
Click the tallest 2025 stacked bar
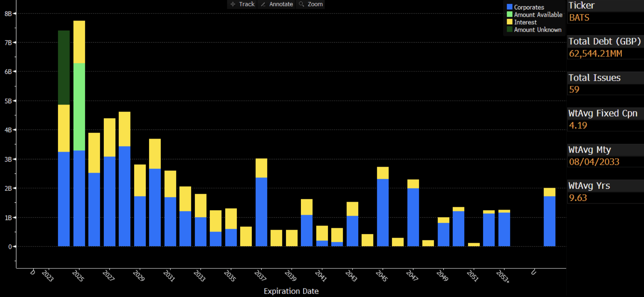[x=78, y=124]
